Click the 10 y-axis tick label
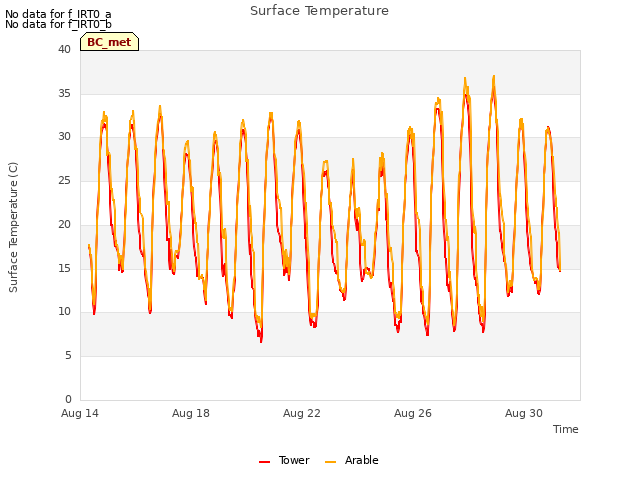This screenshot has width=640, height=480. [x=64, y=312]
